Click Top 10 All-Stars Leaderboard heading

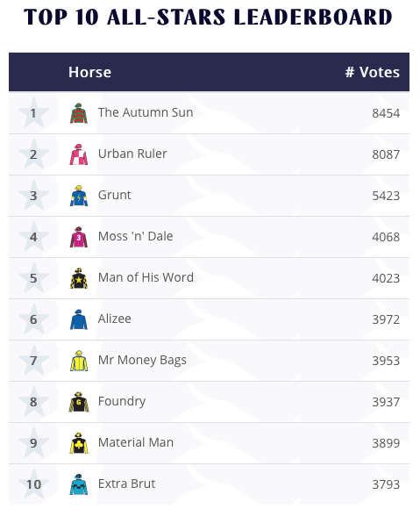pos(208,18)
